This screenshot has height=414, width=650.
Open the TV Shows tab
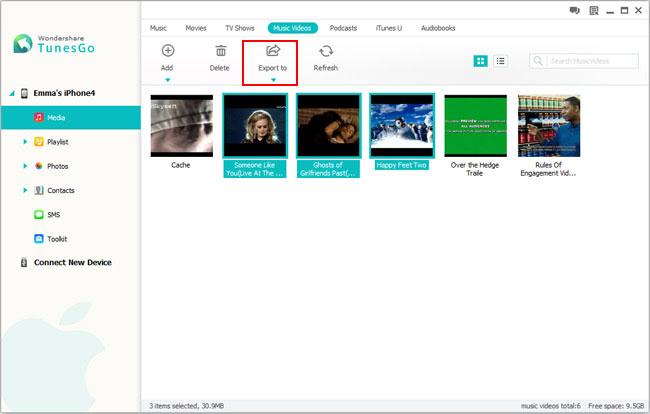(x=240, y=28)
